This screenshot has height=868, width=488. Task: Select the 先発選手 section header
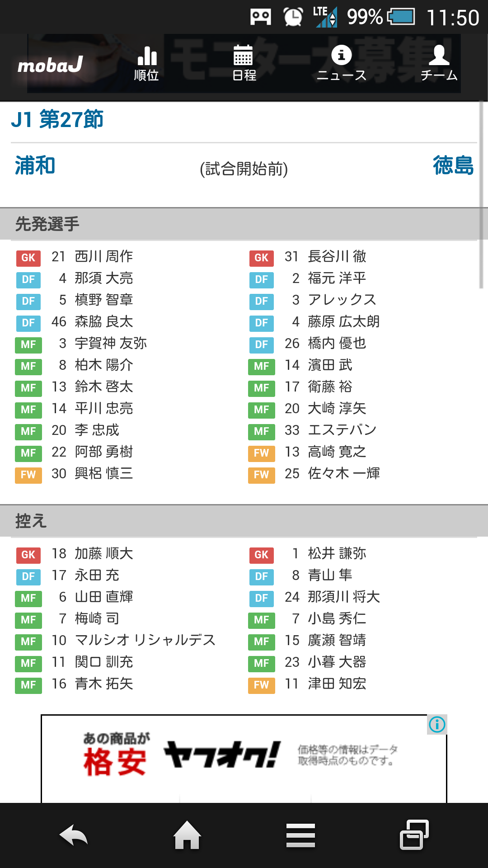click(47, 224)
